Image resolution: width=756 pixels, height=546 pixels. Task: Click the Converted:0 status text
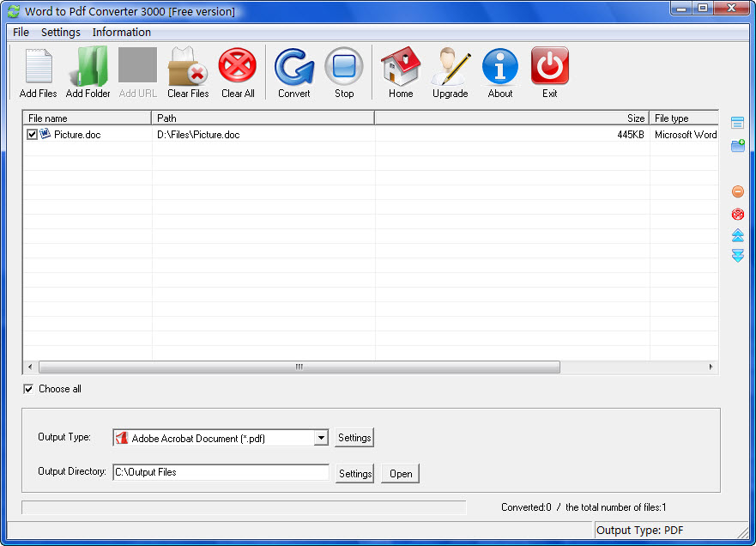(526, 507)
